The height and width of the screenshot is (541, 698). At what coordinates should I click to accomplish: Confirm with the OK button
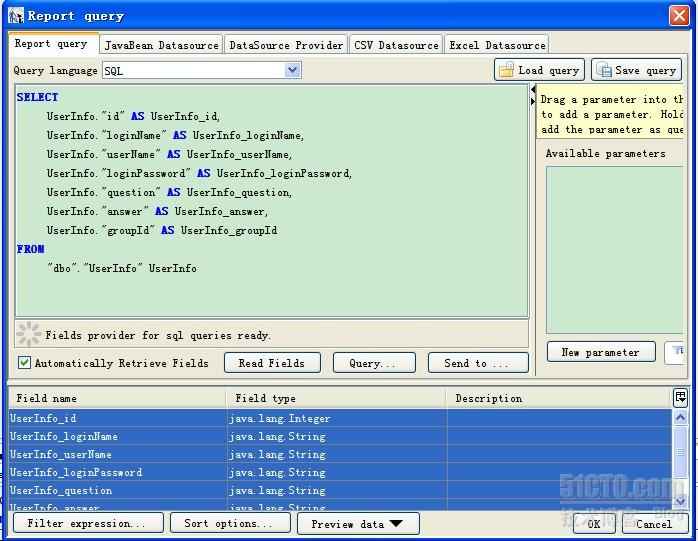click(x=594, y=524)
